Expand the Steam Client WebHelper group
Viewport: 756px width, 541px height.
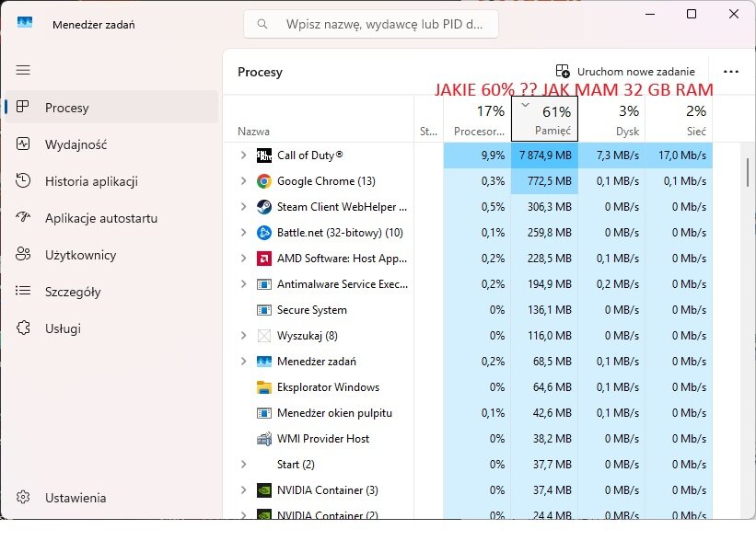tap(243, 207)
